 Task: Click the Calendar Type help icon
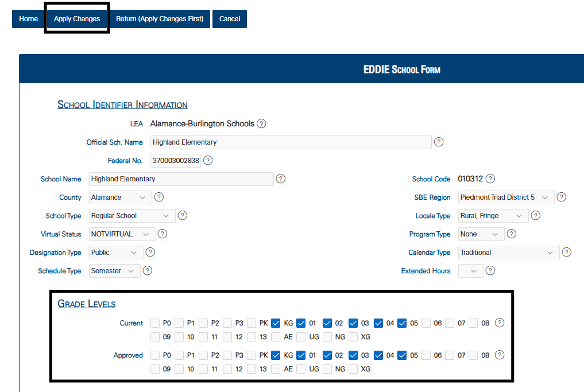pyautogui.click(x=566, y=252)
